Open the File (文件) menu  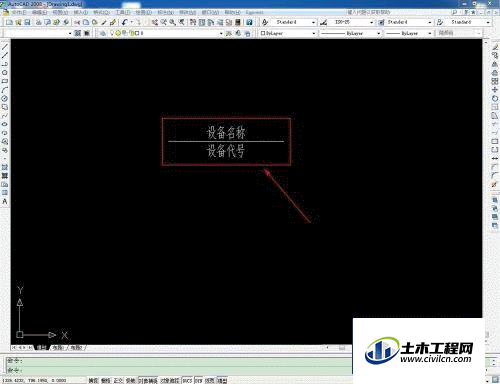[x=19, y=12]
